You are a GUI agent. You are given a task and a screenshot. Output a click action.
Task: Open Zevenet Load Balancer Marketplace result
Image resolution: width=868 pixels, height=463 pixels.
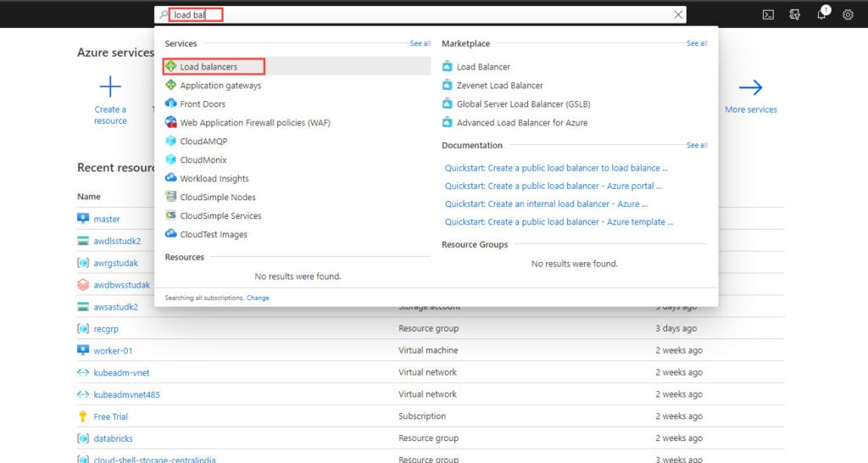[499, 86]
